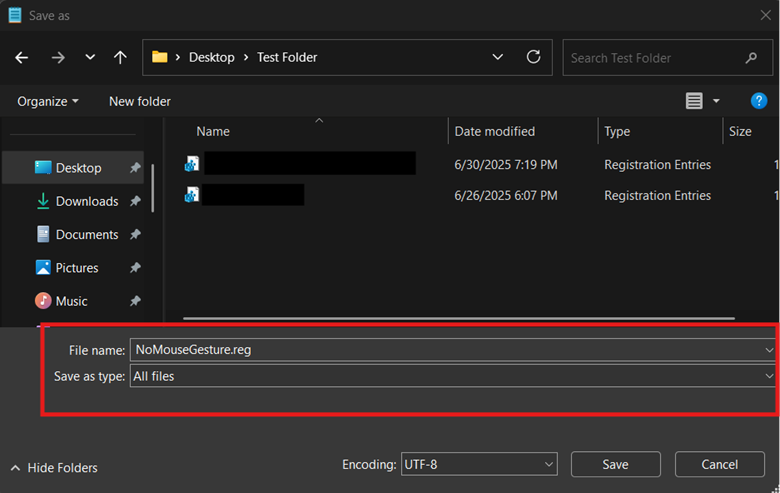Select Desktop in the address breadcrumb
The width and height of the screenshot is (780, 493).
pos(211,57)
